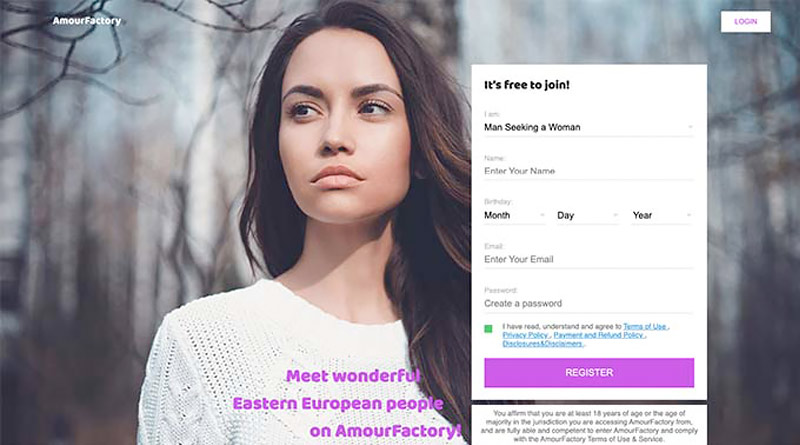The image size is (800, 445).
Task: Open the Payment and Refund Policy link
Action: [x=598, y=335]
